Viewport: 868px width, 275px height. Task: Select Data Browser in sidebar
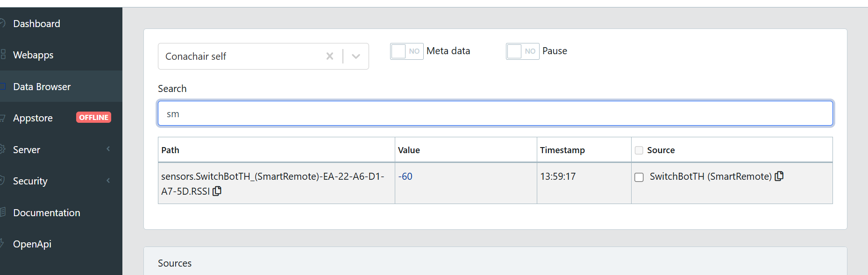[x=42, y=87]
